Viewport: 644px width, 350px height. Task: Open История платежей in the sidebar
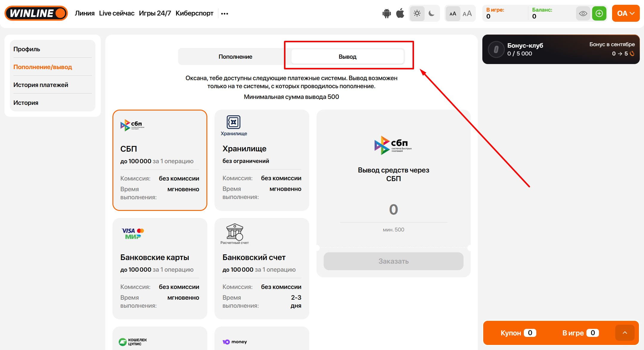coord(52,85)
